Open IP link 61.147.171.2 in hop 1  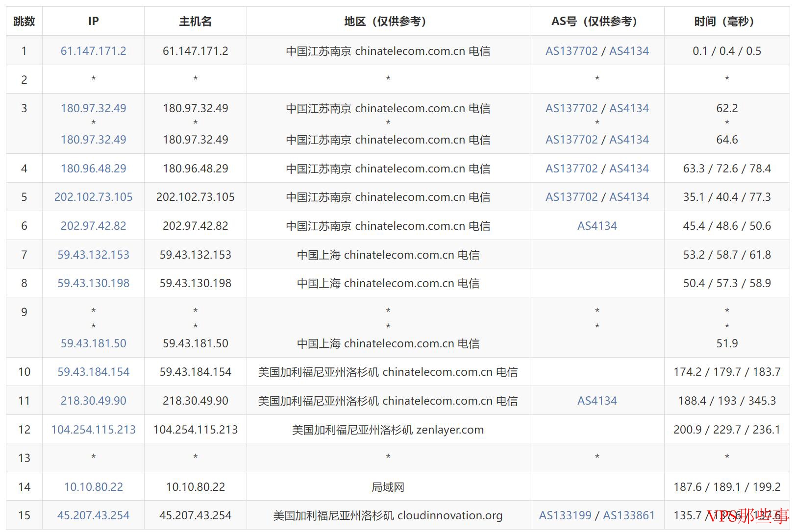pos(93,51)
